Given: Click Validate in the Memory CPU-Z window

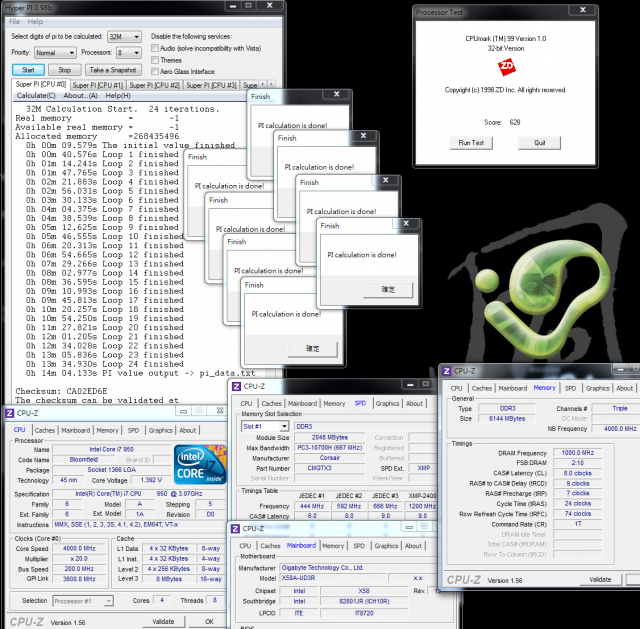Looking at the screenshot, I should click(600, 579).
